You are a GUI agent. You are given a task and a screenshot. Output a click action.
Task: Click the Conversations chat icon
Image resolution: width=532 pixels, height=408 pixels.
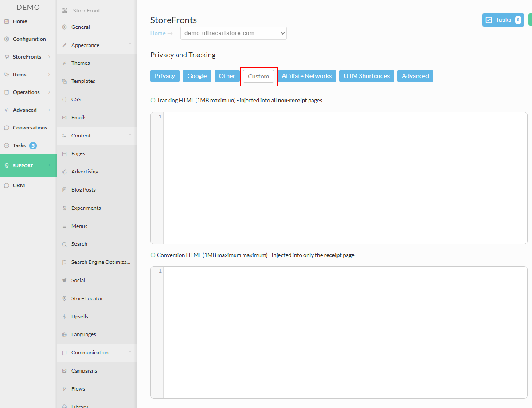(7, 128)
